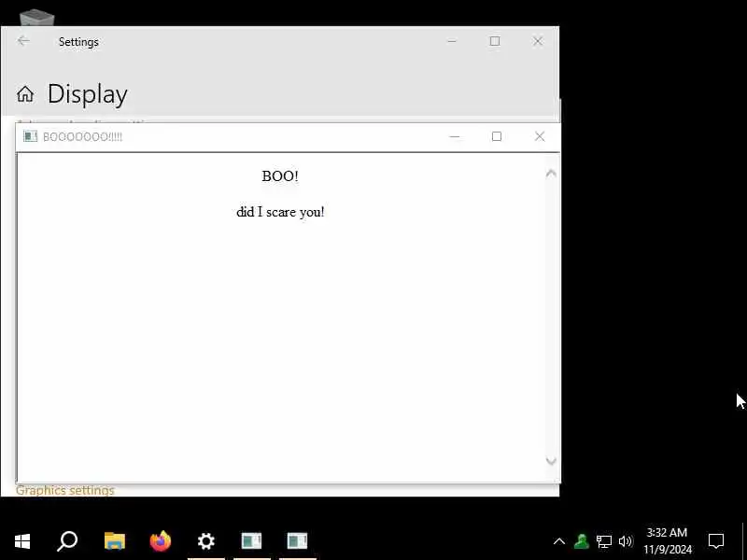Image resolution: width=747 pixels, height=560 pixels.
Task: Select second BOO app taskbar icon
Action: point(297,541)
